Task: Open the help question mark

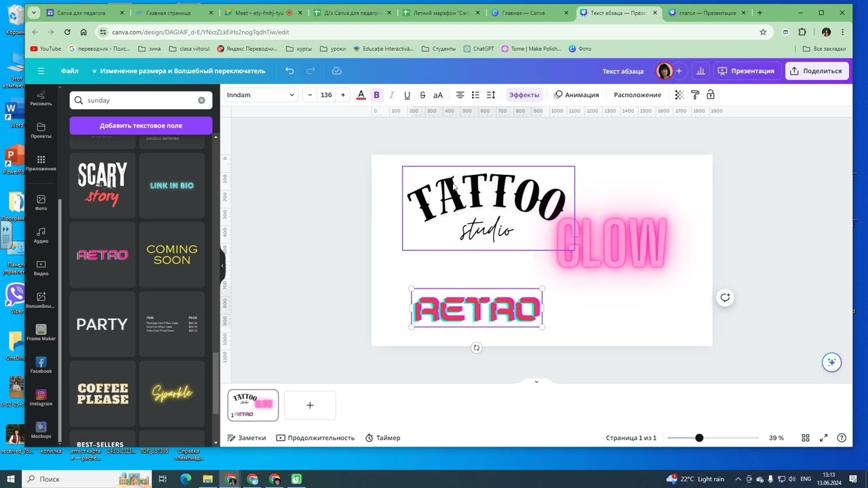Action: pyautogui.click(x=842, y=438)
